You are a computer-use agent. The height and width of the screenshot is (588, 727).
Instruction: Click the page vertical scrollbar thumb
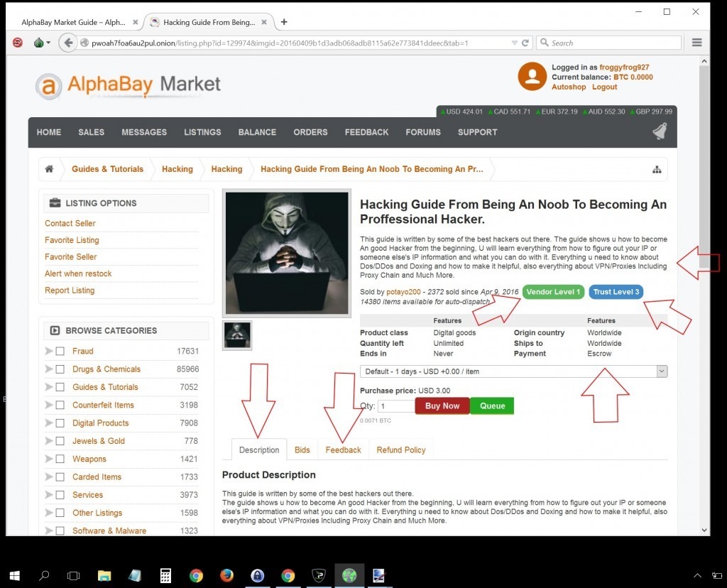click(x=704, y=166)
